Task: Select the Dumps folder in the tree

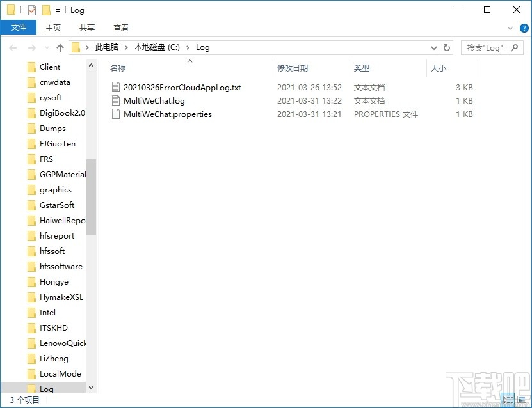Action: pos(52,129)
